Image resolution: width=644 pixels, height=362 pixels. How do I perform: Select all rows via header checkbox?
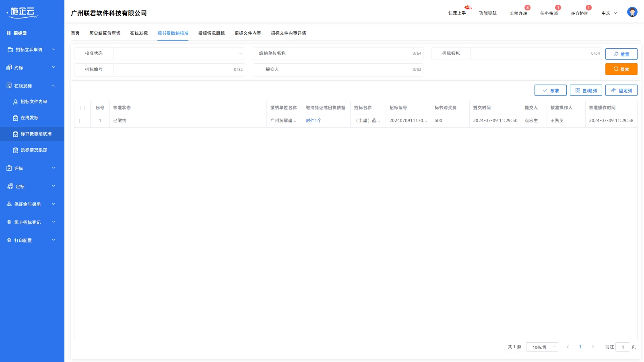[x=82, y=108]
